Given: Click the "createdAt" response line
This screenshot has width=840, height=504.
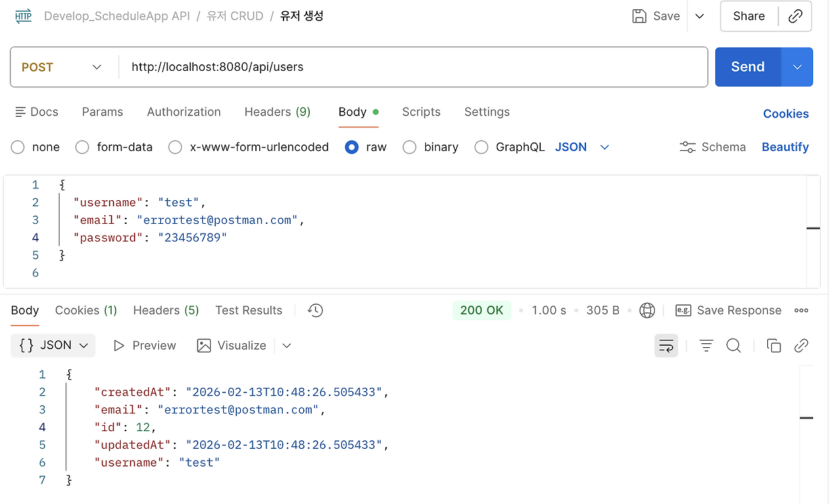Looking at the screenshot, I should click(x=241, y=392).
